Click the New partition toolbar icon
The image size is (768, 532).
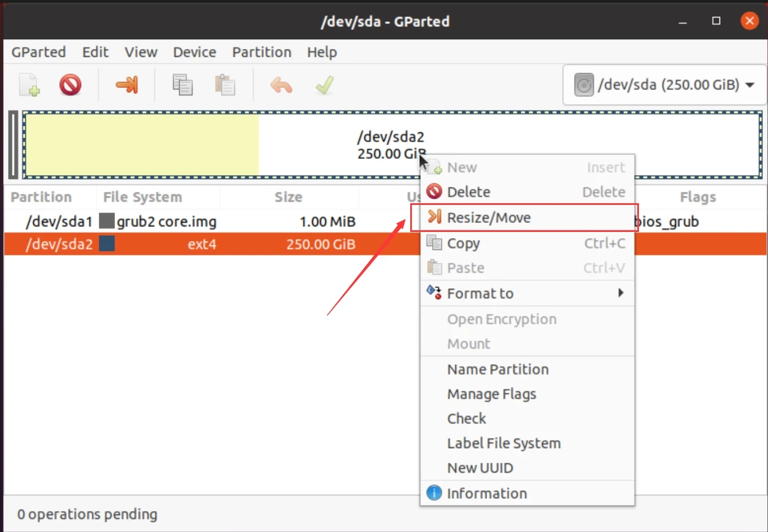click(29, 85)
